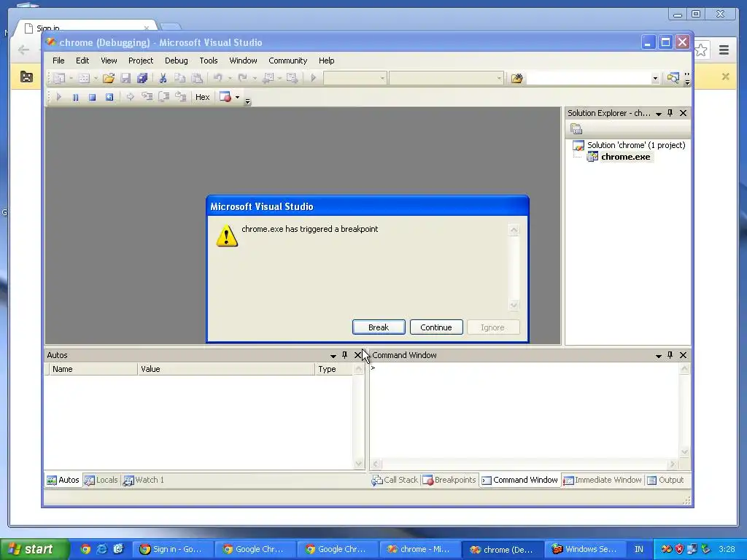The width and height of the screenshot is (747, 560).
Task: Click the Cut scissors icon
Action: coord(163,78)
